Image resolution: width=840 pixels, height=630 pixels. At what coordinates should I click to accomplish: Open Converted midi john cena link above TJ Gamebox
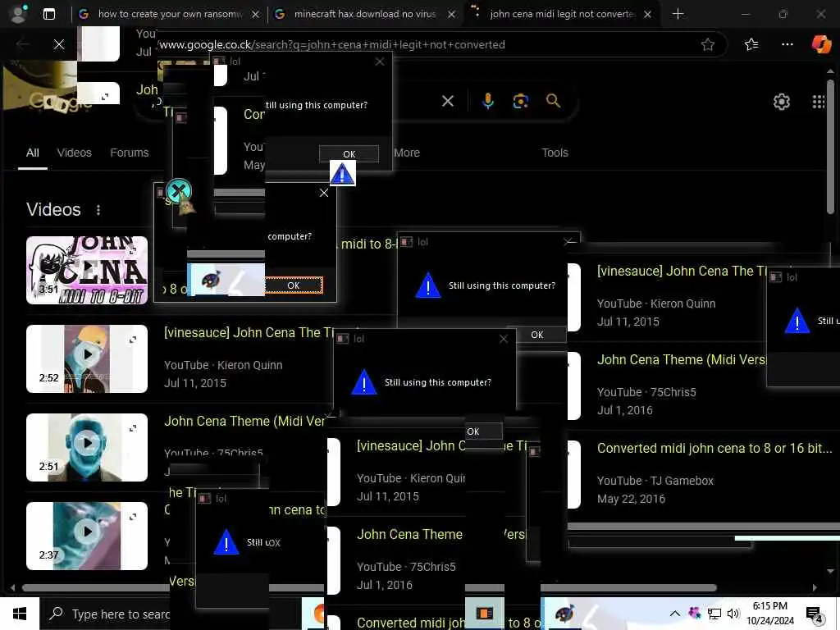click(714, 448)
